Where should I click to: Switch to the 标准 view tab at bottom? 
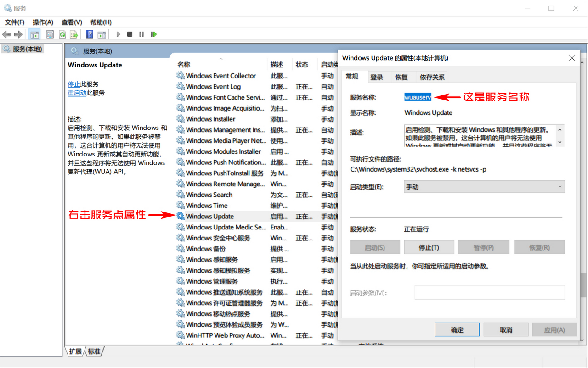[94, 351]
